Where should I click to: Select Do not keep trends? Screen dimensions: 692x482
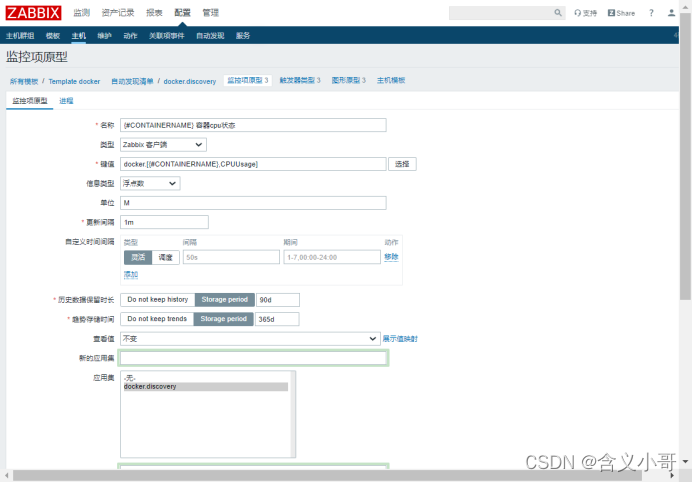[x=157, y=319]
